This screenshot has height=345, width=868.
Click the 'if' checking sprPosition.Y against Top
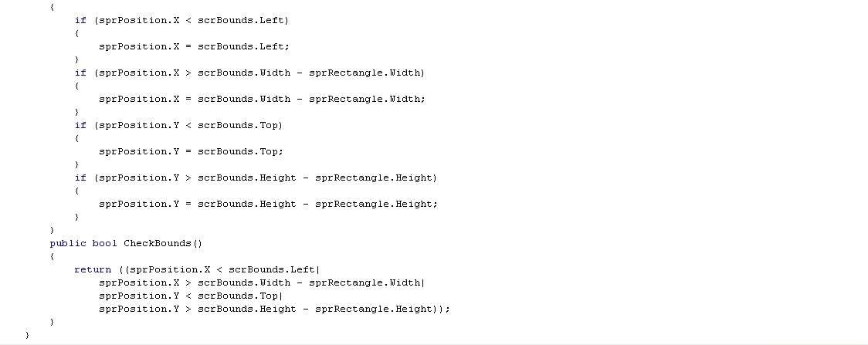click(81, 126)
